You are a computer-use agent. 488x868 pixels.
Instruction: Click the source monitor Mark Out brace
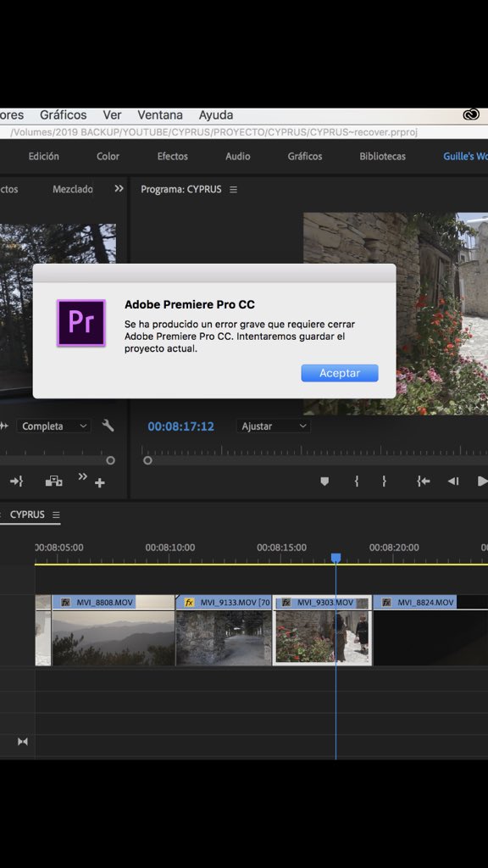point(17,481)
